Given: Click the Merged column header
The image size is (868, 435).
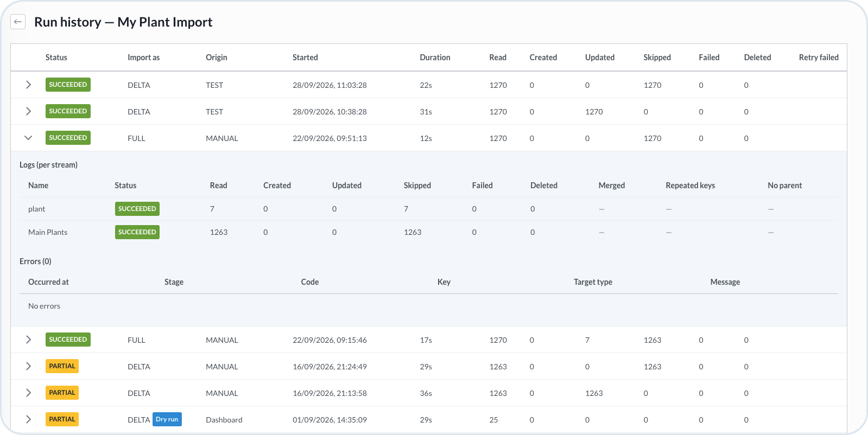Looking at the screenshot, I should click(x=612, y=185).
